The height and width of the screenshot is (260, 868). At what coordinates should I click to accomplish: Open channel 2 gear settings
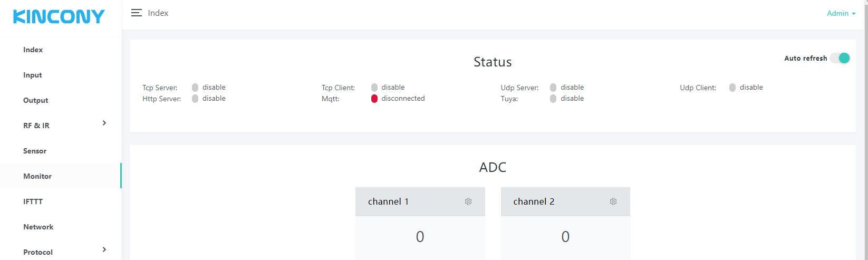click(613, 201)
